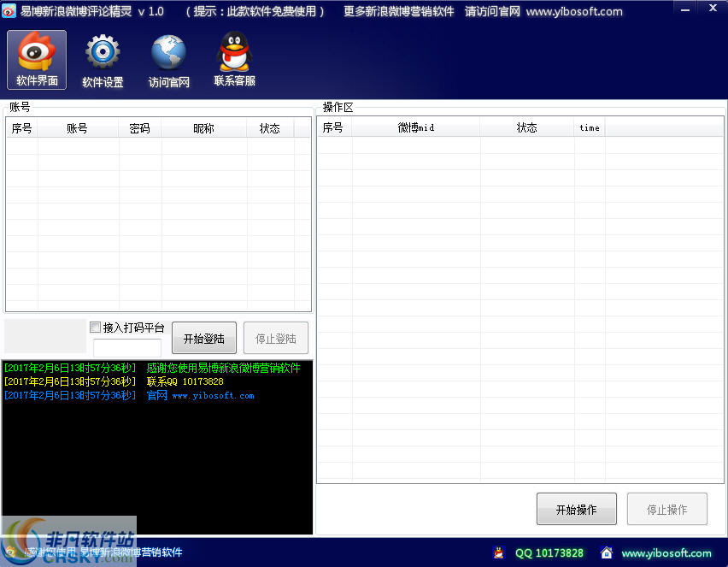Open 软件设置 gear icon

103,61
